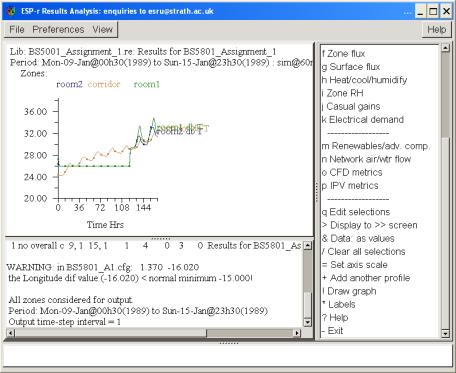Viewport: 456px width, 373px height.
Task: Click the text feedback scroll-up arrow
Action: [x=308, y=246]
